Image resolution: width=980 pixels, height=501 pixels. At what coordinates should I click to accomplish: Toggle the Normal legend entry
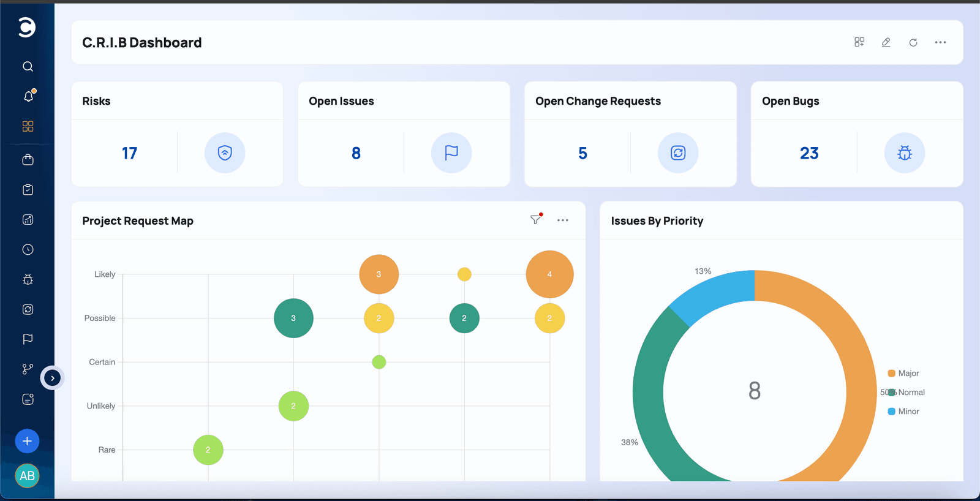(907, 392)
